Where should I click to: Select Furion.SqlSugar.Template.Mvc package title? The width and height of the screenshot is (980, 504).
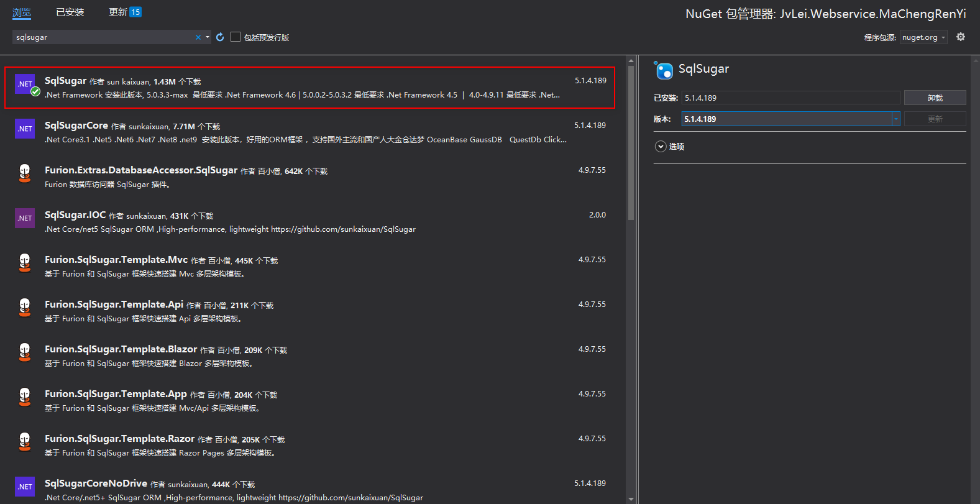click(116, 260)
